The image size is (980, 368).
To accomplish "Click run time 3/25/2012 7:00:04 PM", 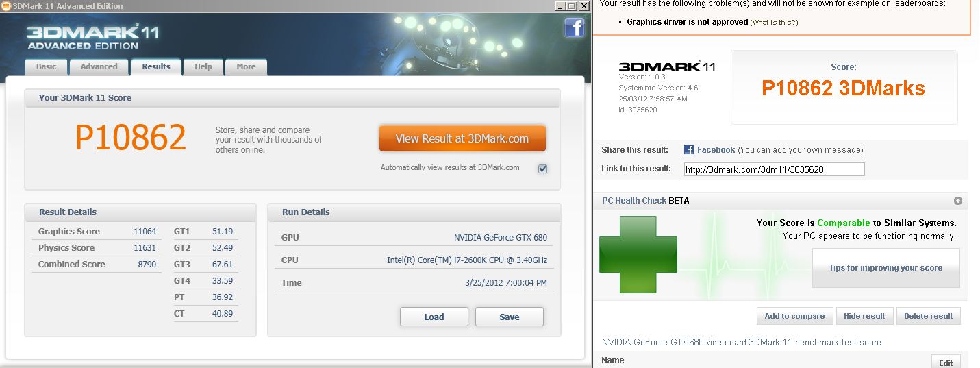I will click(505, 283).
